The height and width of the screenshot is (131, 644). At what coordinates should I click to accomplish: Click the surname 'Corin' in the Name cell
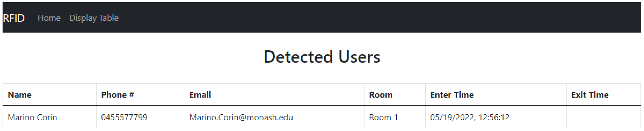point(47,117)
